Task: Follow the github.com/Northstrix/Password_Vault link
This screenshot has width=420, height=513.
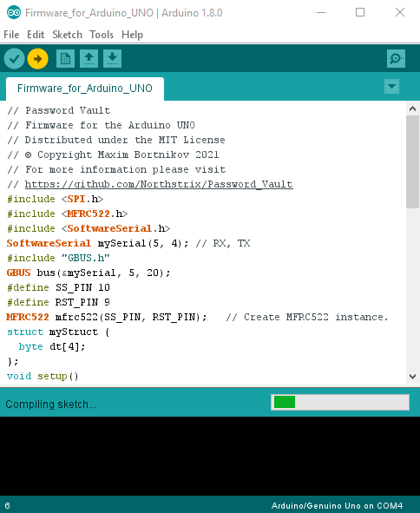Action: (x=159, y=184)
